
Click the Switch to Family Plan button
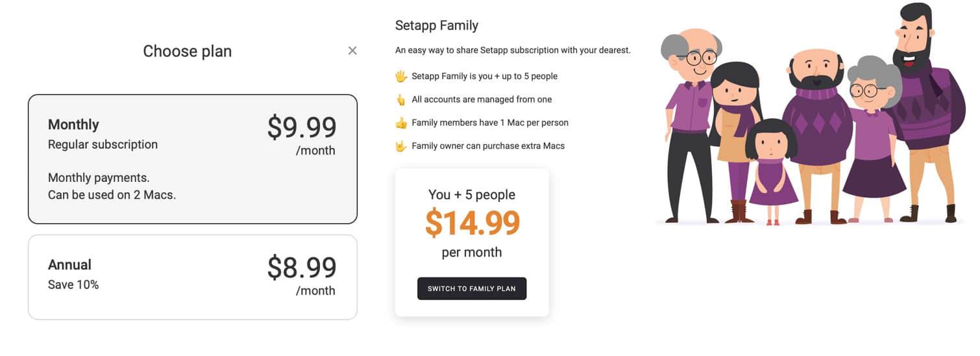[x=472, y=288]
